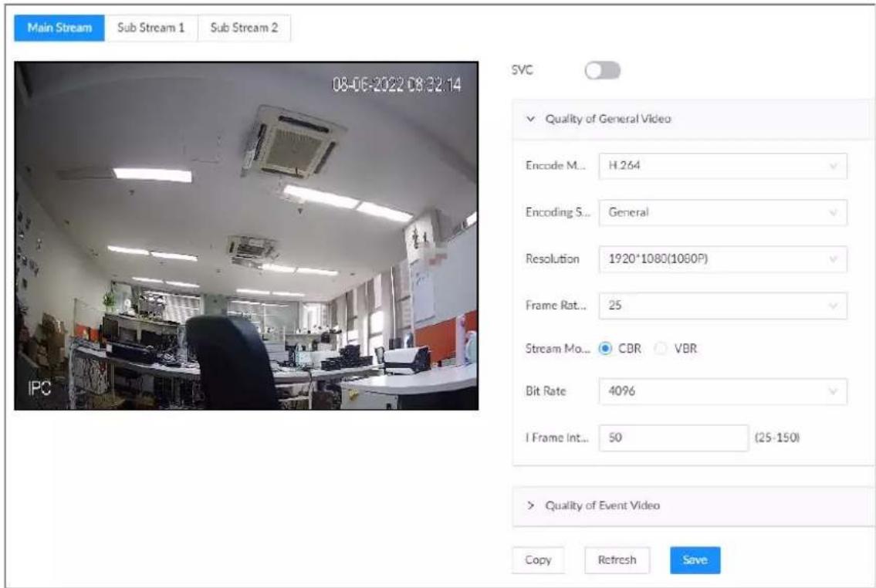Select the VBR stream mode radio
The image size is (876, 588).
coord(661,349)
